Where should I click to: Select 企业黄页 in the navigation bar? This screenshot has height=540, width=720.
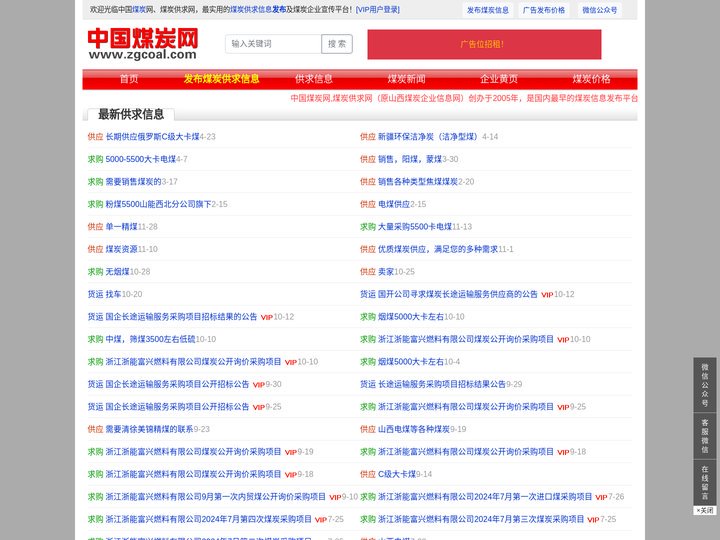click(499, 79)
